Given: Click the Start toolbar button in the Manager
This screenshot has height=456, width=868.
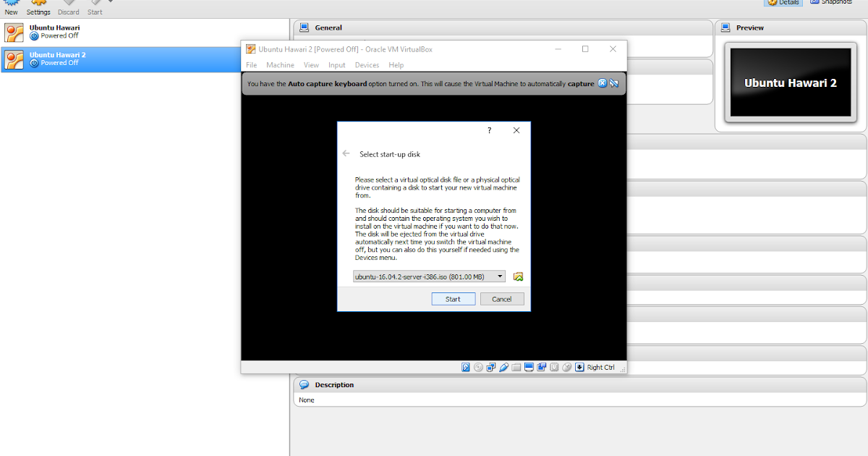Looking at the screenshot, I should tap(95, 8).
